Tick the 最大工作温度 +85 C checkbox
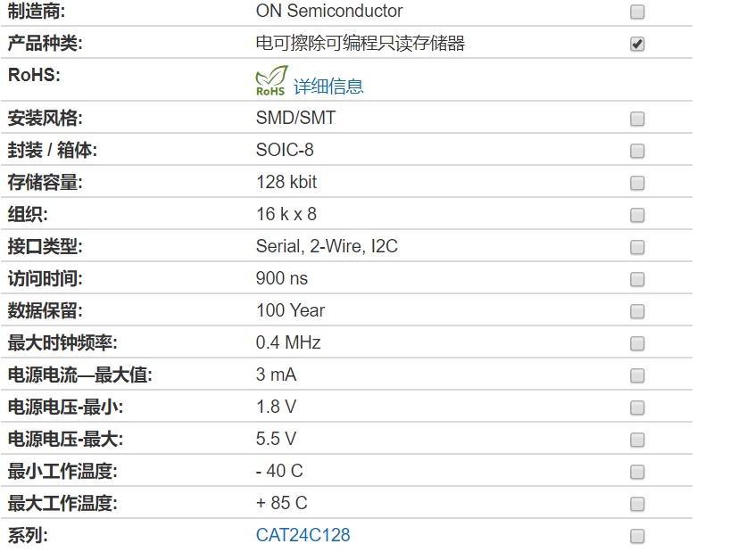Viewport: 755px width, 560px height. [637, 504]
